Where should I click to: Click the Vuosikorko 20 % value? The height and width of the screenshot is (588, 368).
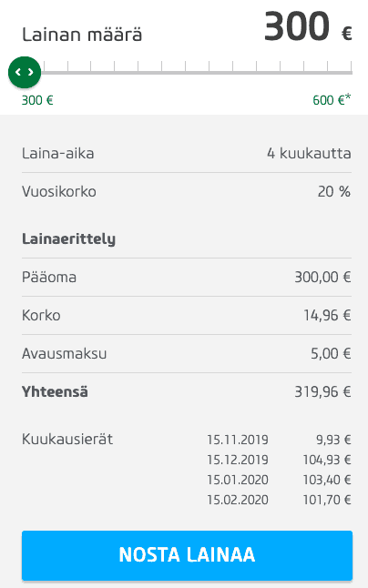(x=334, y=192)
